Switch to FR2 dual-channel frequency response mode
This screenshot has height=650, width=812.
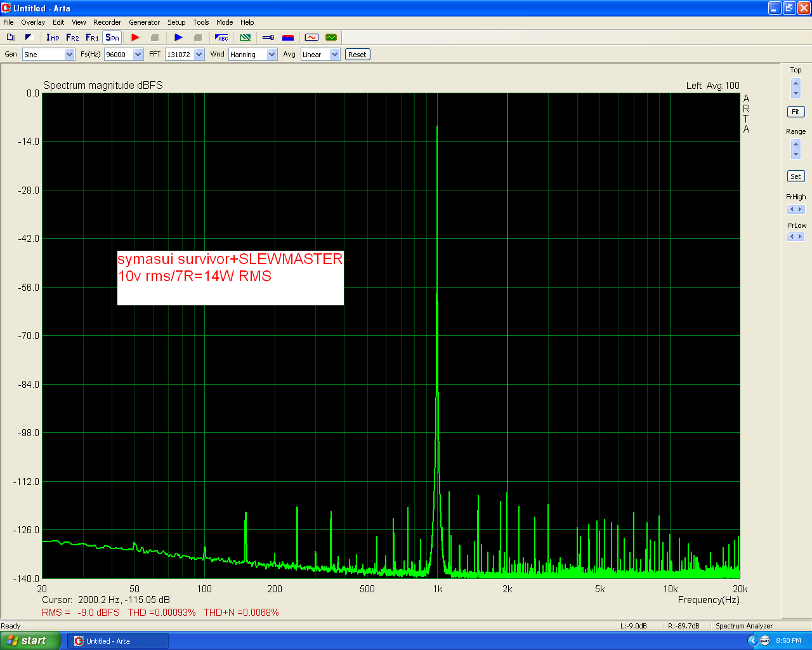72,37
